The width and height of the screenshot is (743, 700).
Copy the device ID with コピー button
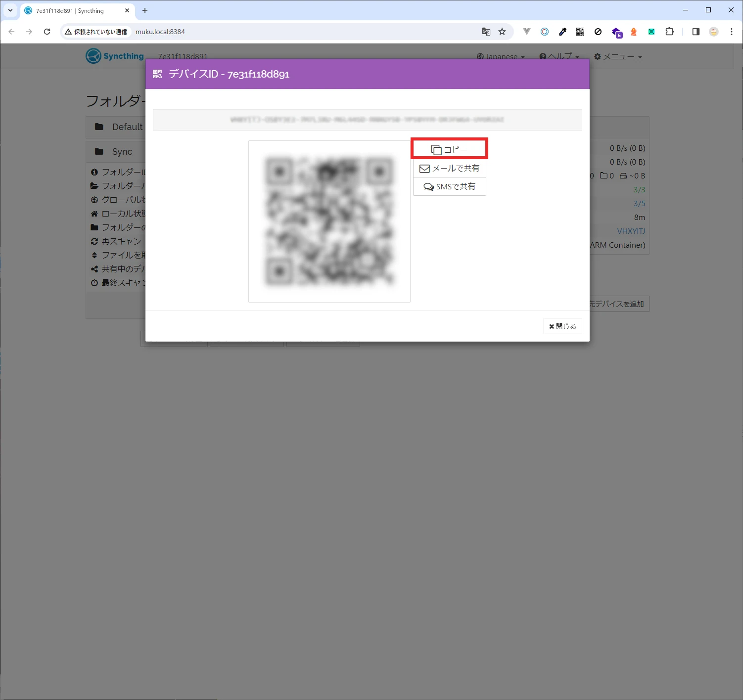(449, 149)
